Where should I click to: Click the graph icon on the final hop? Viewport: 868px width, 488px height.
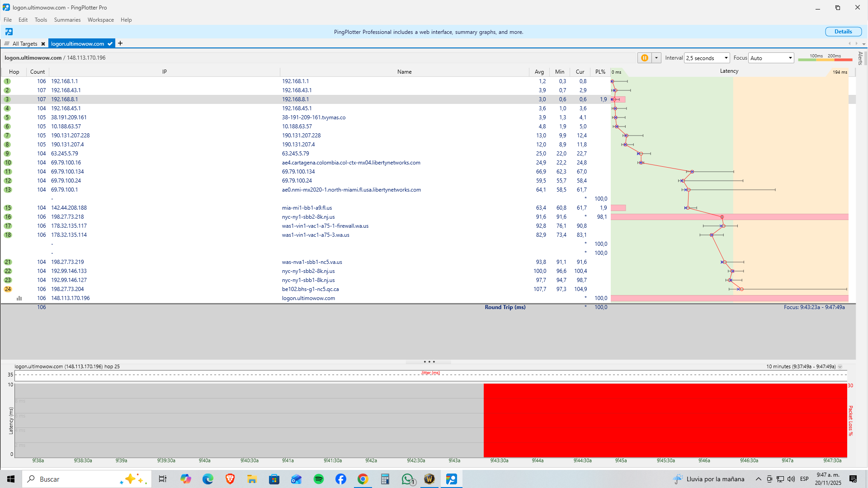pos(19,298)
